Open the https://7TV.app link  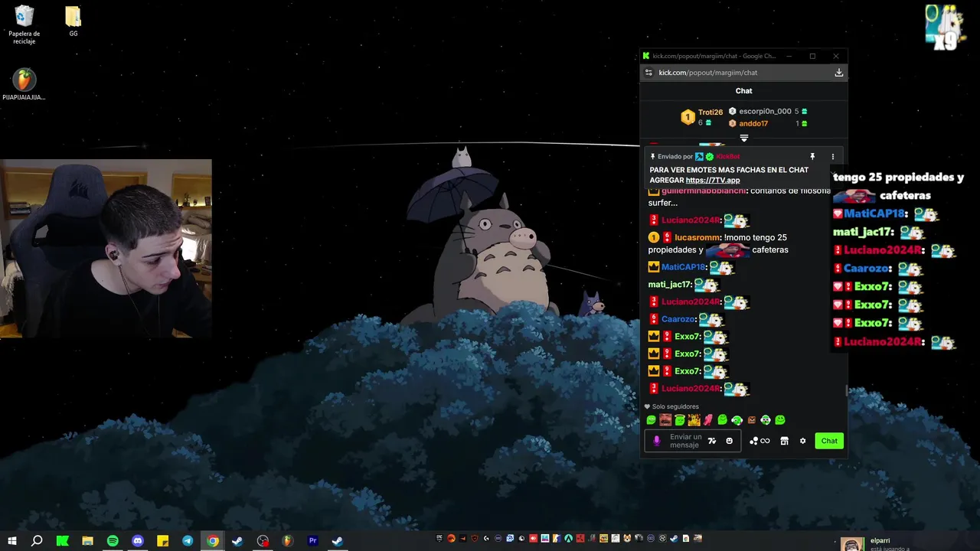(713, 180)
